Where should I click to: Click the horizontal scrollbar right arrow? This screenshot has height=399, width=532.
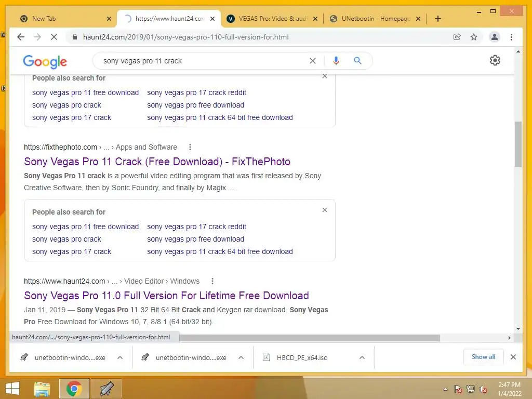[509, 338]
